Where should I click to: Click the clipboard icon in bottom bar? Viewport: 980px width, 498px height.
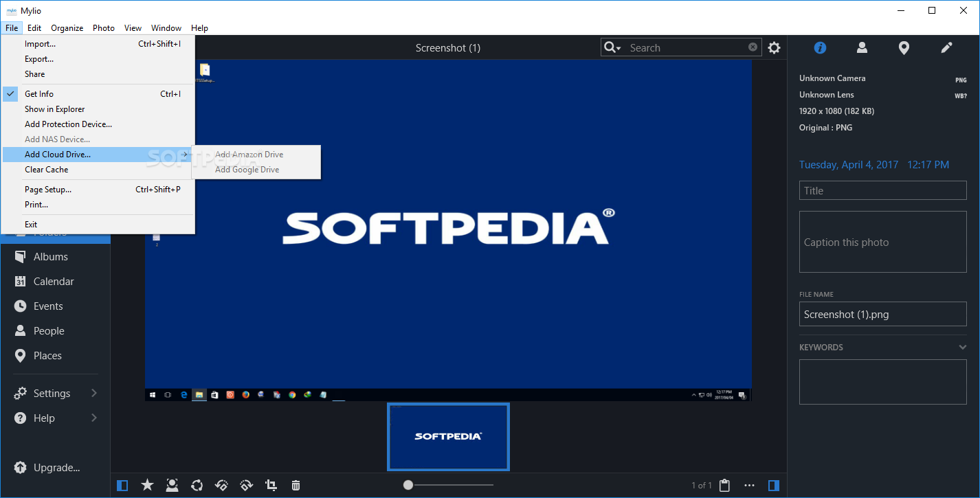click(x=724, y=486)
